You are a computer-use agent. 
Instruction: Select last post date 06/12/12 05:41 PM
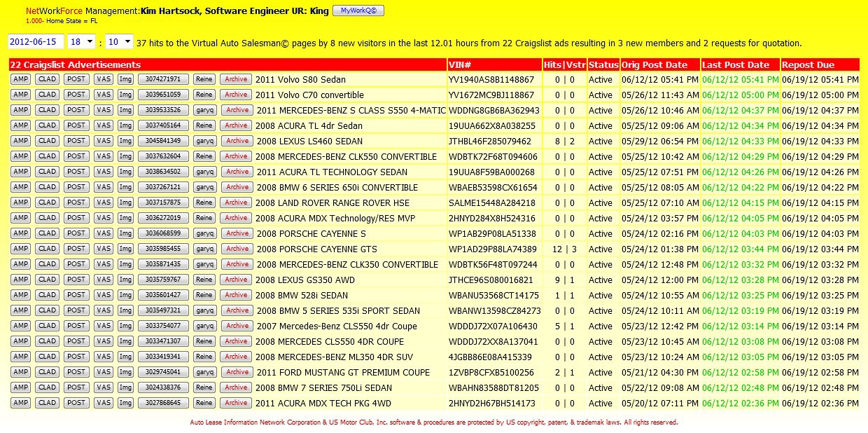tap(741, 80)
